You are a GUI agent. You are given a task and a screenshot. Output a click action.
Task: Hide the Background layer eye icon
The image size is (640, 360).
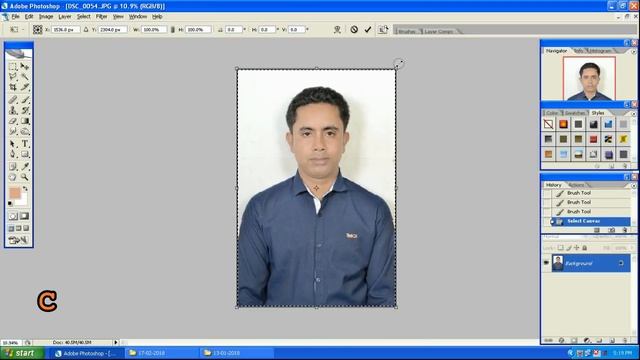(x=546, y=263)
